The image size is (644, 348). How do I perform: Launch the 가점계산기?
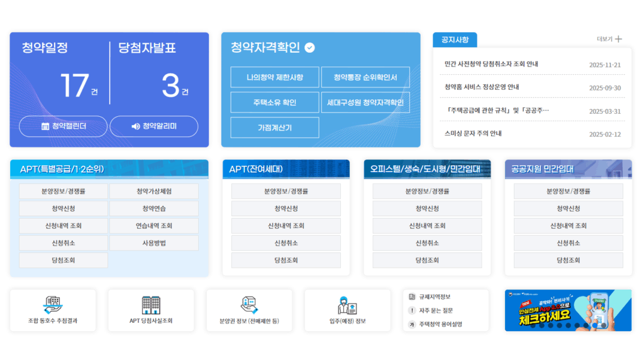tap(275, 128)
